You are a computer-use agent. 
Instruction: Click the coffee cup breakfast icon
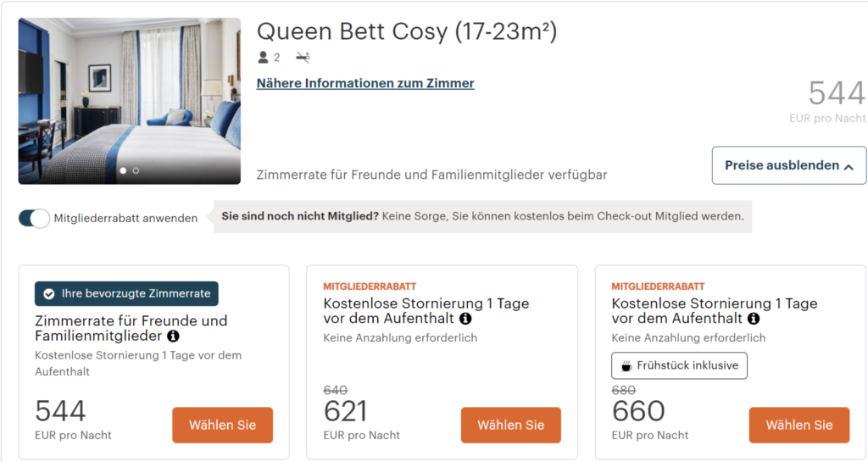point(626,365)
